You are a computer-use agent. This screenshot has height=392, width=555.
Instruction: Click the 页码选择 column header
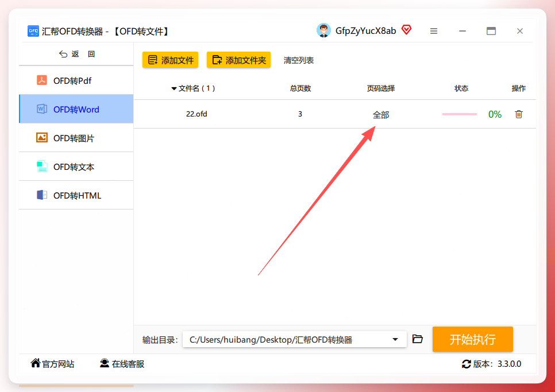[x=381, y=88]
